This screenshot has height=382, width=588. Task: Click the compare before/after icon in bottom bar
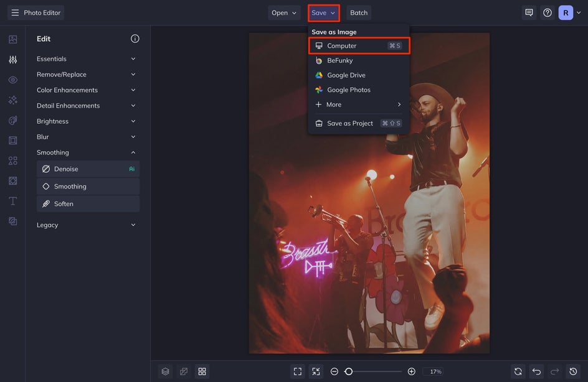point(184,371)
